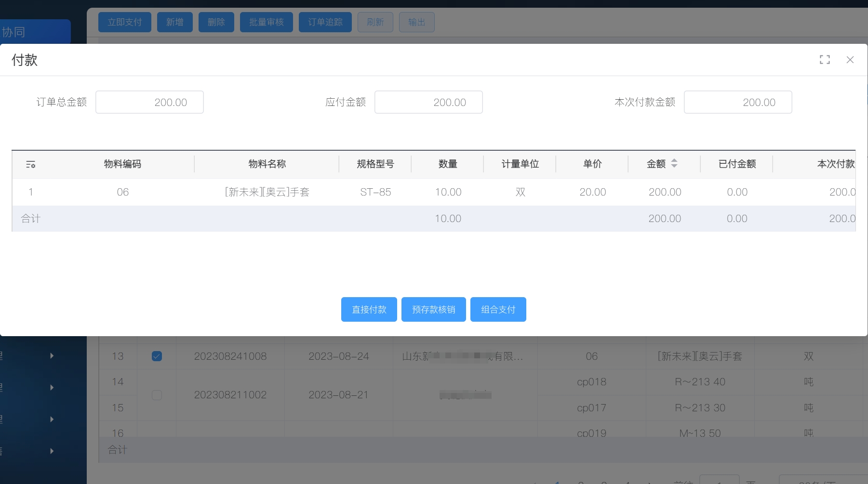The image size is (868, 484).
Task: Toggle fullscreen for the 付款 dialog
Action: (x=825, y=60)
